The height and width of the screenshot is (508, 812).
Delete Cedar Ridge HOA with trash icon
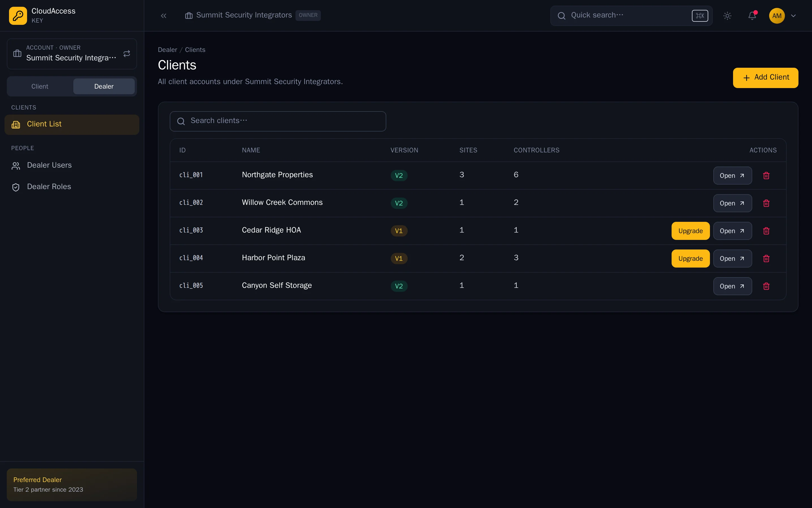click(766, 231)
